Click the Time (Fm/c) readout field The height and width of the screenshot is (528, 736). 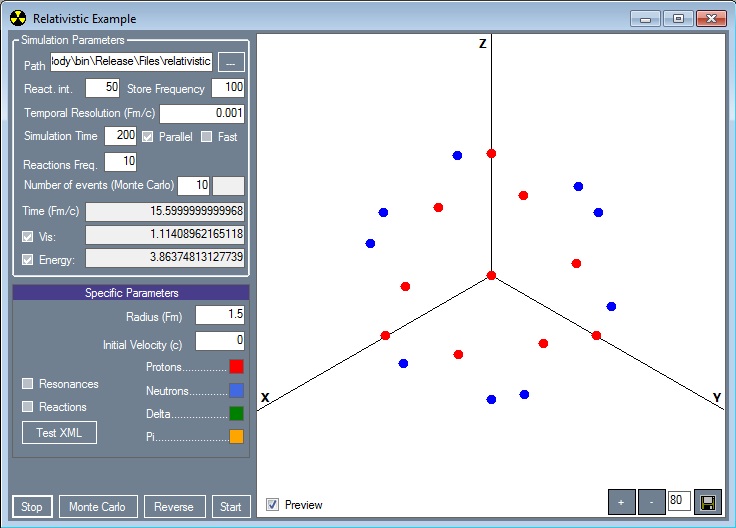pos(165,212)
